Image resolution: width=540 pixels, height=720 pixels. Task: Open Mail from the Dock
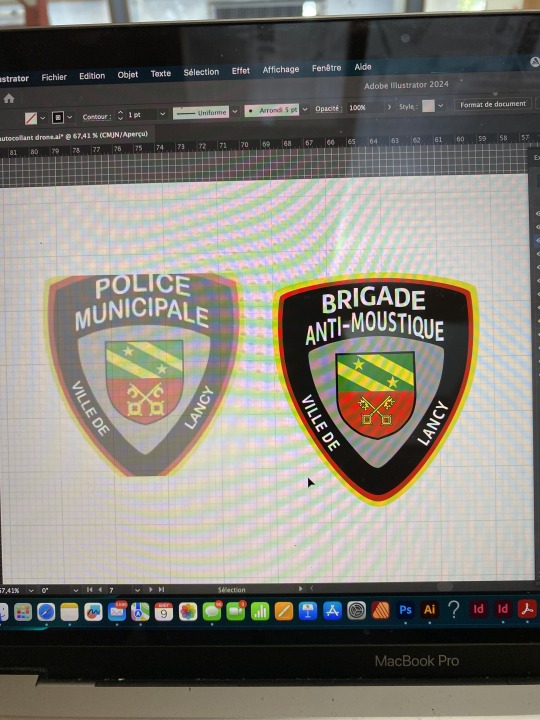(117, 612)
